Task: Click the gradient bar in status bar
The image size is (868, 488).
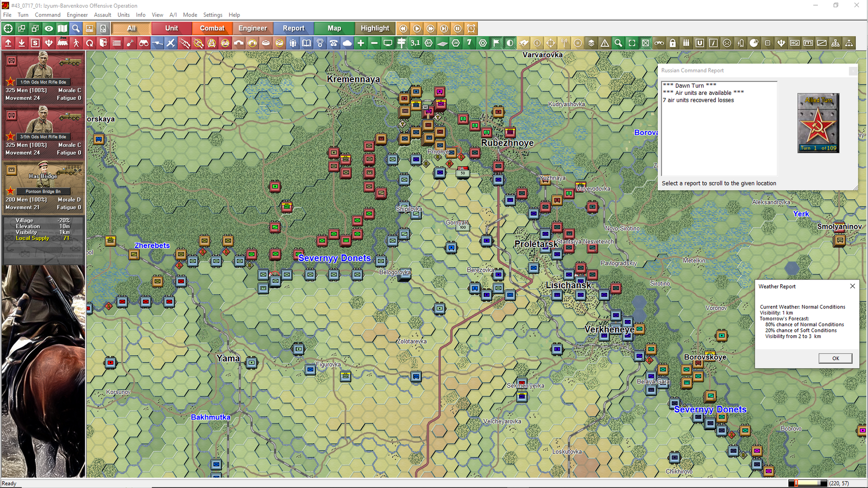Action: (x=808, y=483)
